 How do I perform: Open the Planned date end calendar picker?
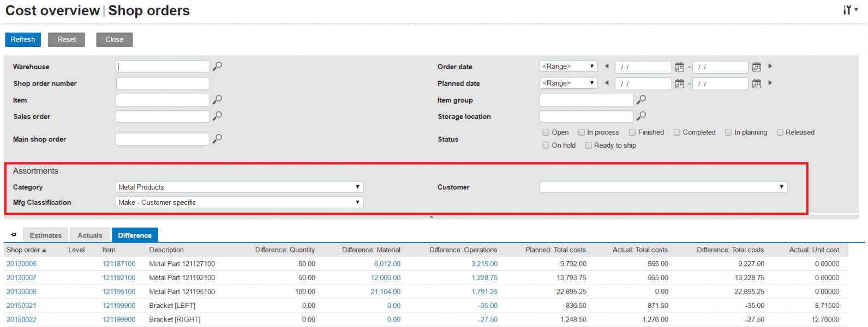(x=756, y=84)
